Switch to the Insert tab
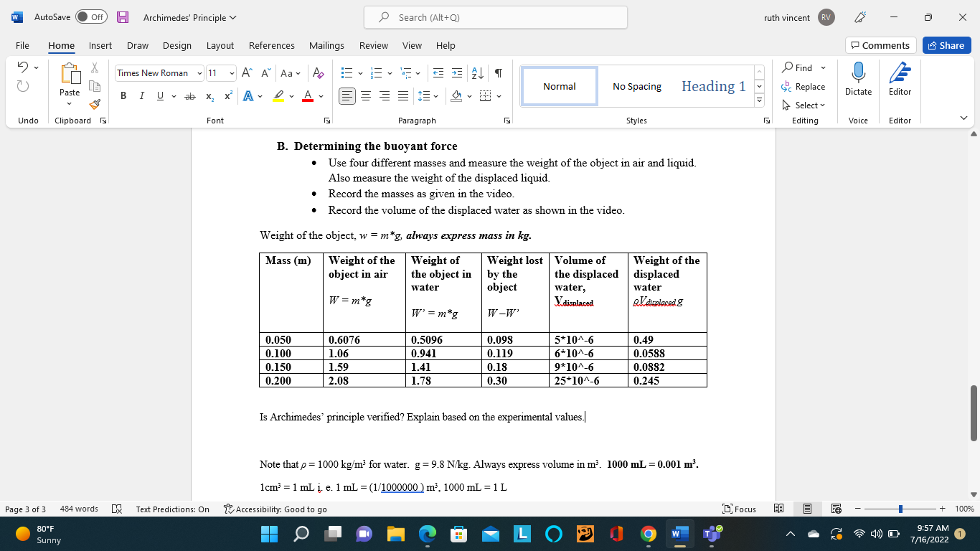Image resolution: width=980 pixels, height=551 pixels. coord(100,45)
